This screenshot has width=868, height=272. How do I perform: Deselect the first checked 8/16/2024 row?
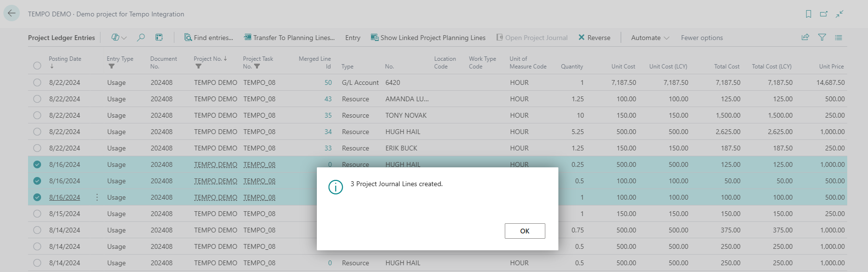37,164
